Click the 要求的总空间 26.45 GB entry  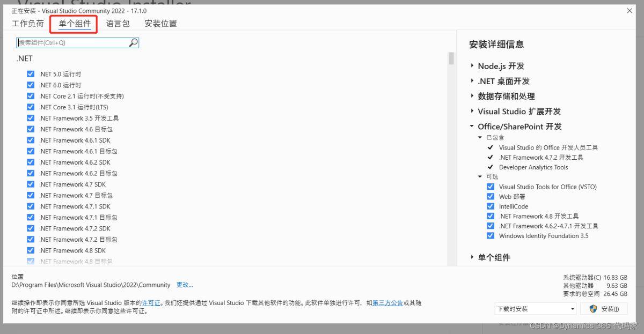595,294
